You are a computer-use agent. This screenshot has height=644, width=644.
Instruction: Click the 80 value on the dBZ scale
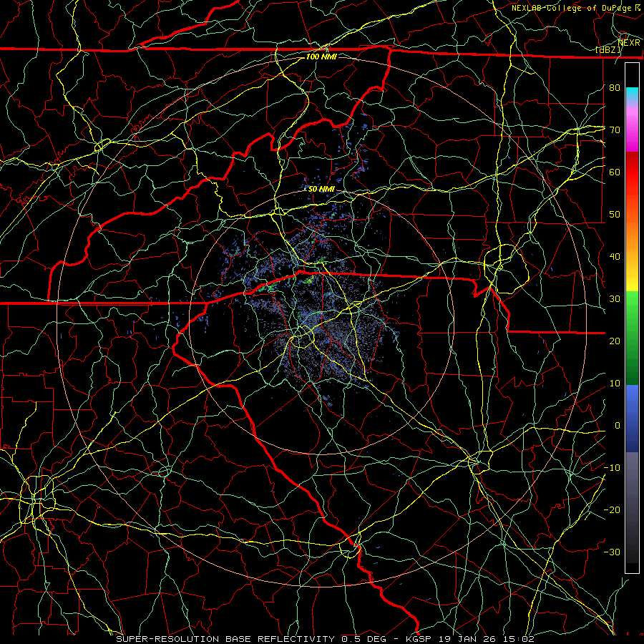click(x=615, y=87)
